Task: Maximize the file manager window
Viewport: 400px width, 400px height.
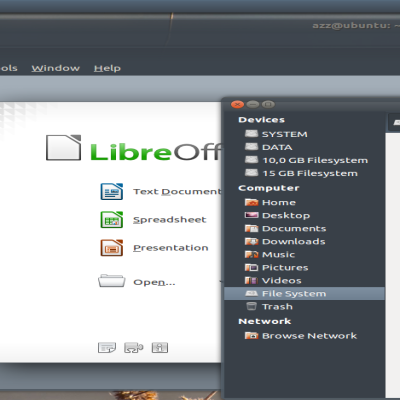Action: (268, 105)
